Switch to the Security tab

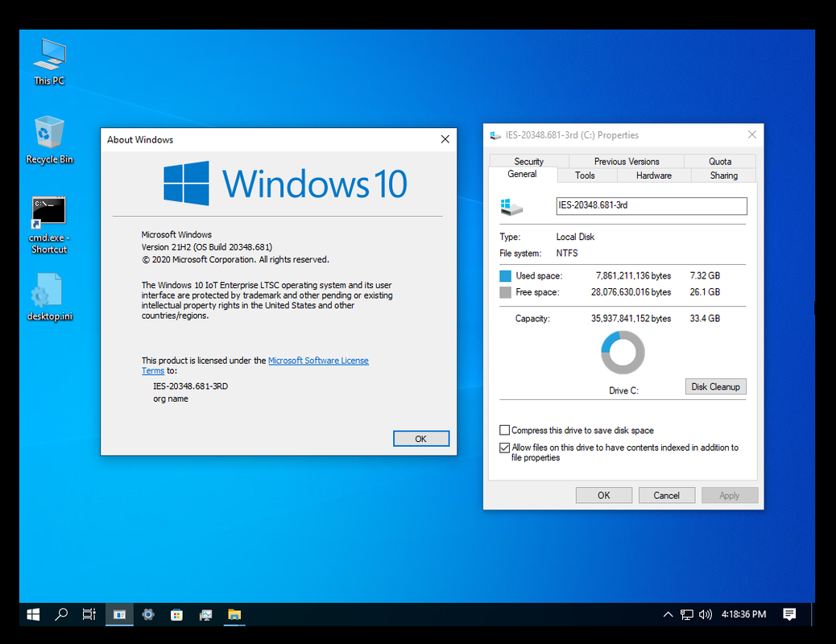529,161
